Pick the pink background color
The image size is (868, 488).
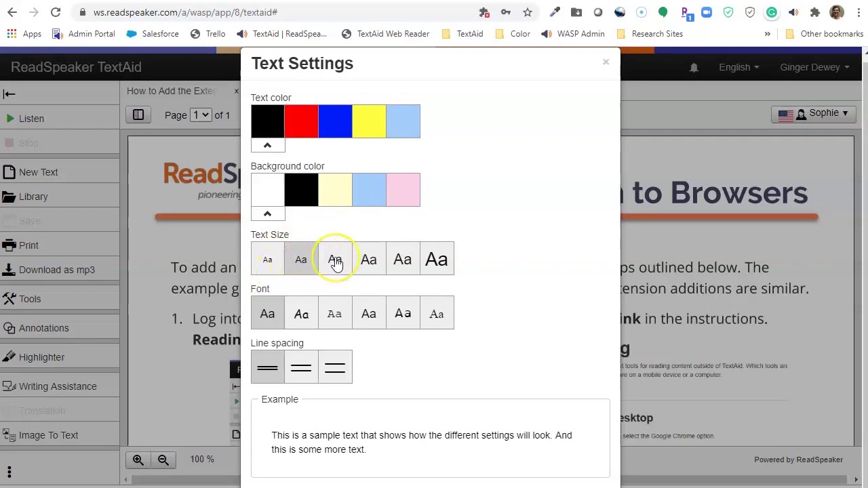pyautogui.click(x=403, y=190)
